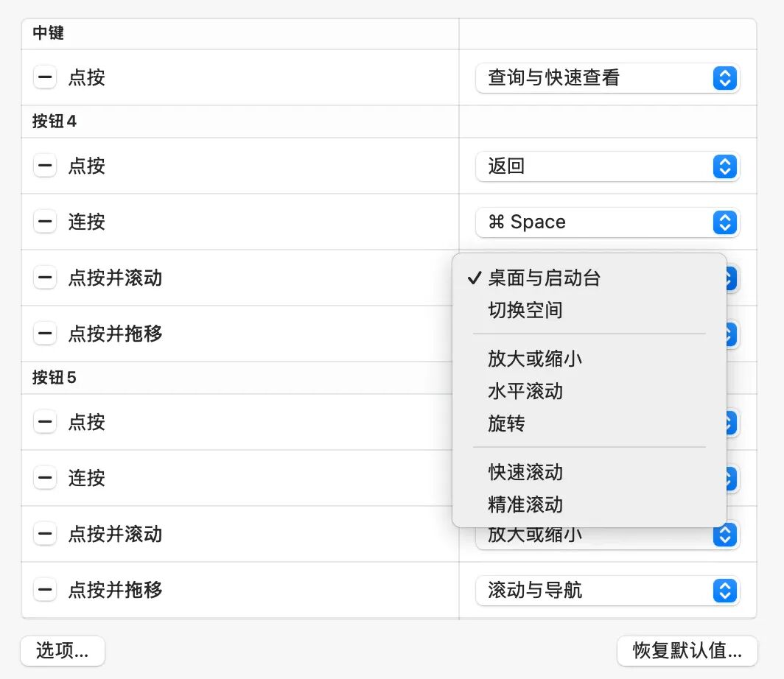
Task: Remove the 点按 gesture under 中键
Action: pyautogui.click(x=44, y=77)
